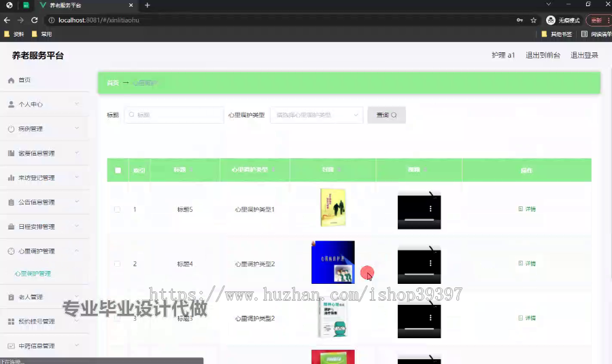Click the 首页 breadcrumb link
This screenshot has height=364, width=612.
coord(113,83)
